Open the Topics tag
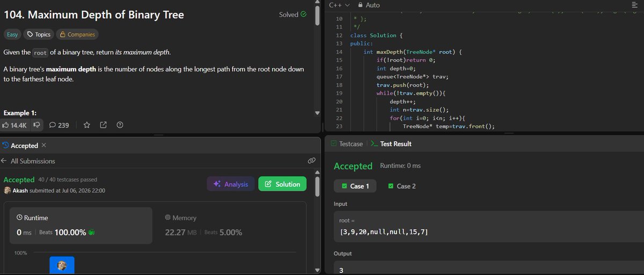644x275 pixels. pos(39,34)
